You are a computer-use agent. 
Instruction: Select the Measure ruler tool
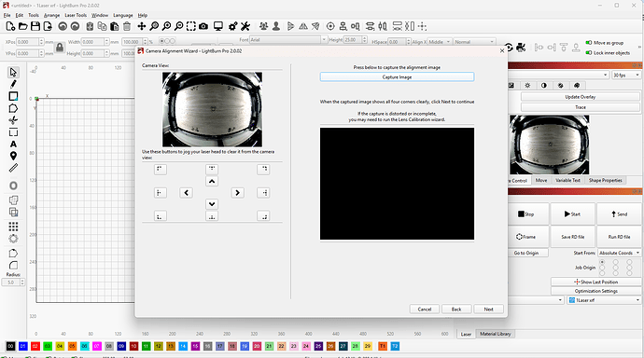coord(13,168)
